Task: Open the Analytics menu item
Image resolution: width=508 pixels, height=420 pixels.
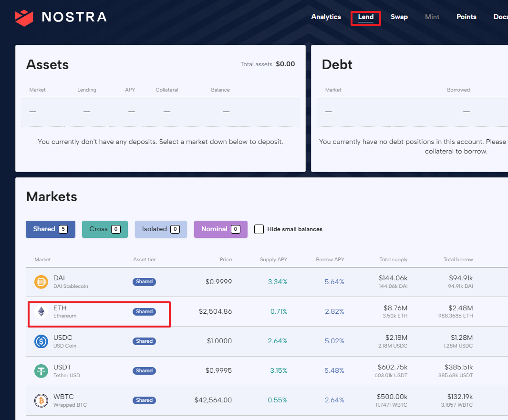Action: 326,17
